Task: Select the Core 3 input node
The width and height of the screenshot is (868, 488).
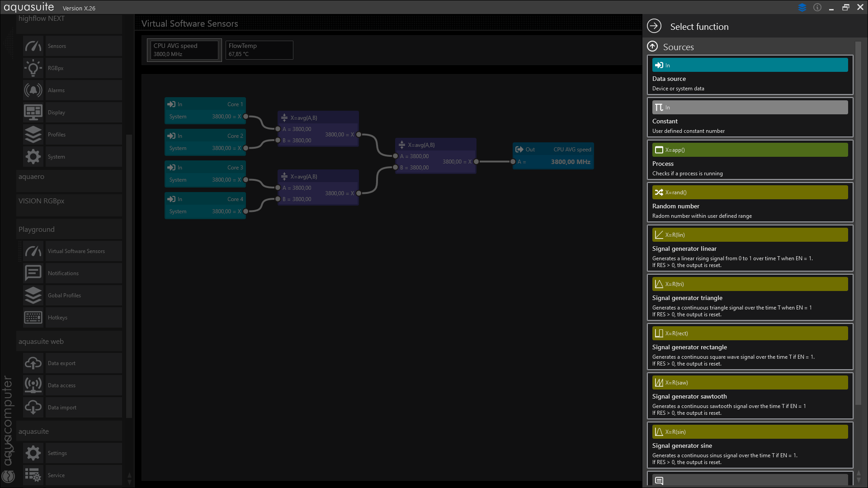Action: click(x=205, y=174)
